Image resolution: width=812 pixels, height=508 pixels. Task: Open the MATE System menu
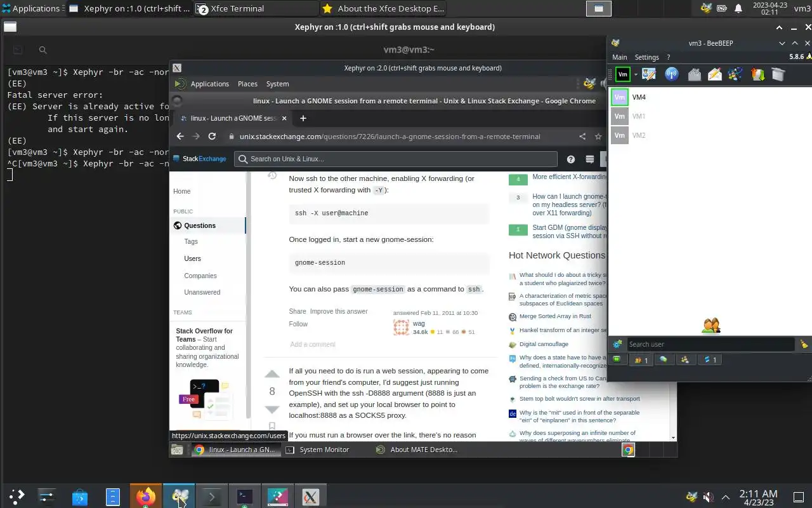[277, 84]
